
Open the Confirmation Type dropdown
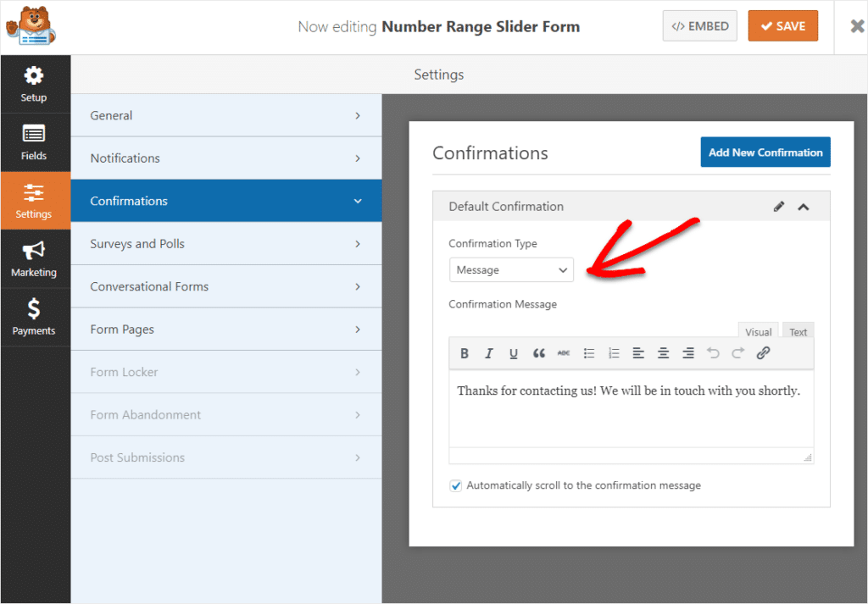tap(511, 269)
